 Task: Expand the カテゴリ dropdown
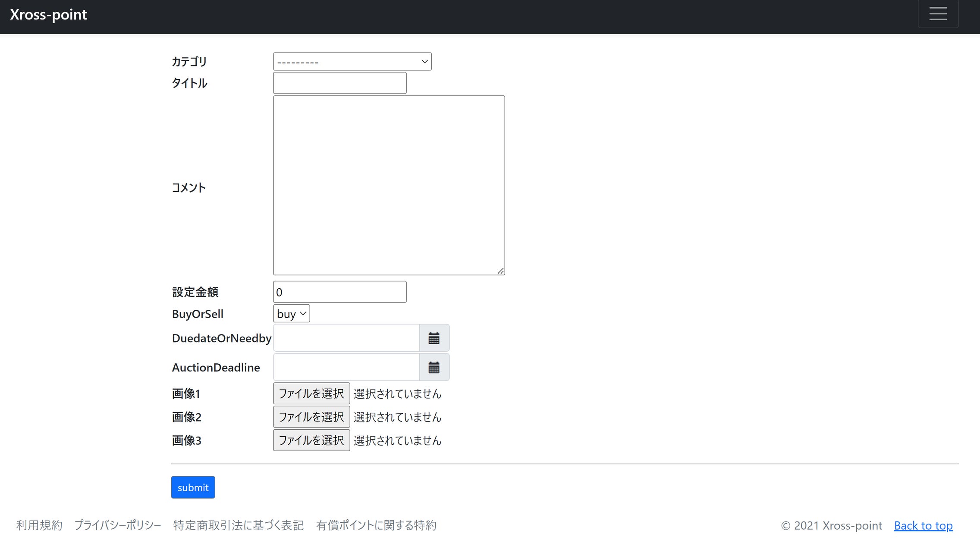352,62
